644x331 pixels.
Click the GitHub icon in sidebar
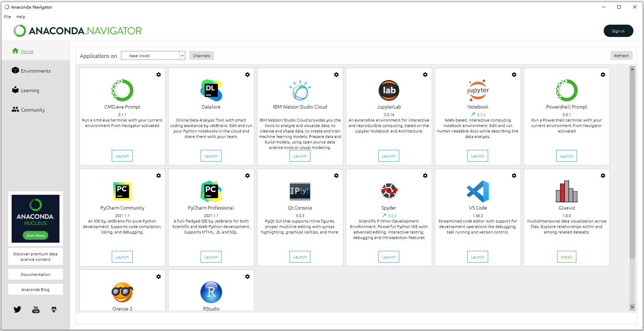click(x=54, y=309)
